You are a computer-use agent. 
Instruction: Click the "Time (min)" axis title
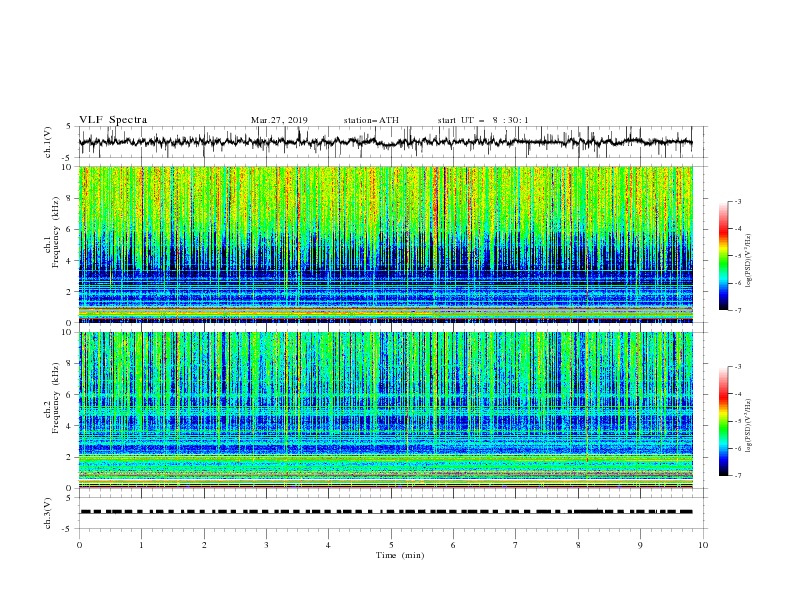pyautogui.click(x=400, y=555)
